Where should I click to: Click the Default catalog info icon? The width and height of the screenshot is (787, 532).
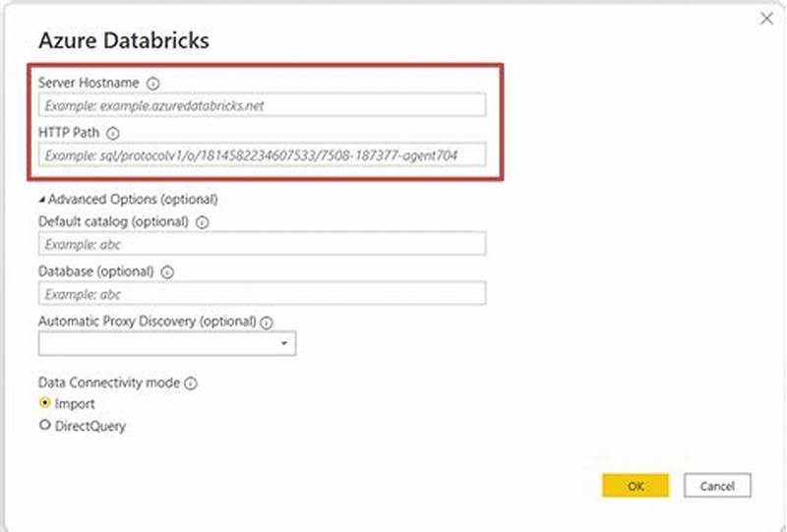202,222
